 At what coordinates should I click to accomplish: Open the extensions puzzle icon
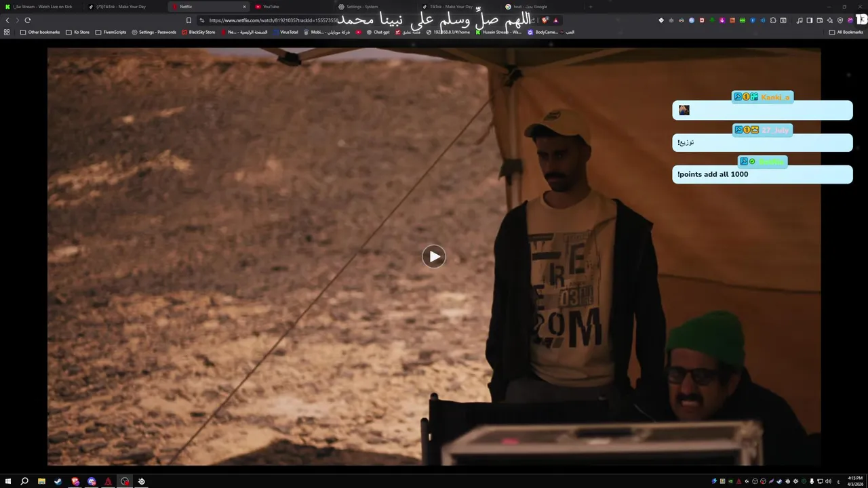(x=773, y=20)
